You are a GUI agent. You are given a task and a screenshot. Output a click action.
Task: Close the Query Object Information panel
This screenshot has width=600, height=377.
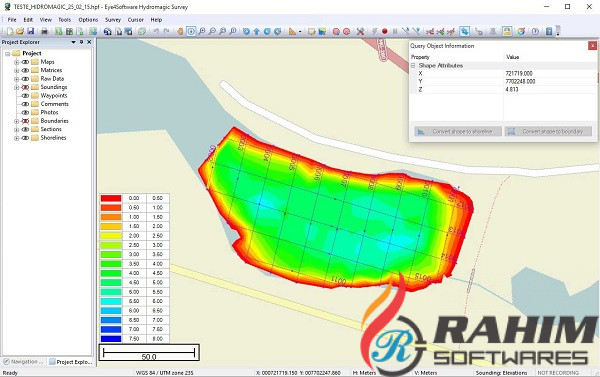point(592,46)
